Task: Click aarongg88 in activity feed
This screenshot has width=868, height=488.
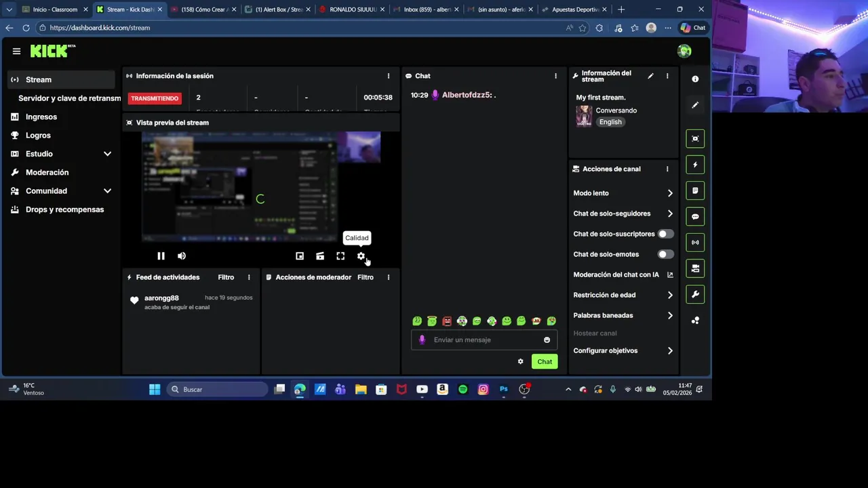Action: (161, 298)
